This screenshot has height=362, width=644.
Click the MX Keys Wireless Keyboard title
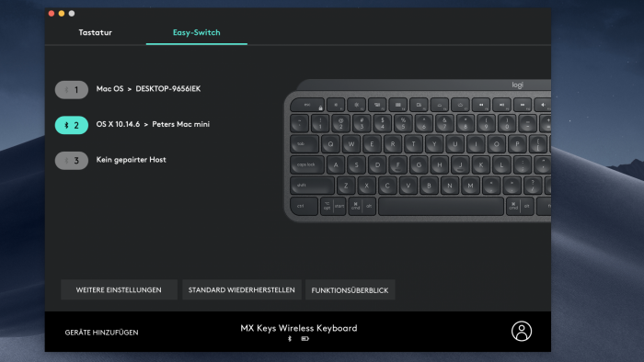pos(299,328)
